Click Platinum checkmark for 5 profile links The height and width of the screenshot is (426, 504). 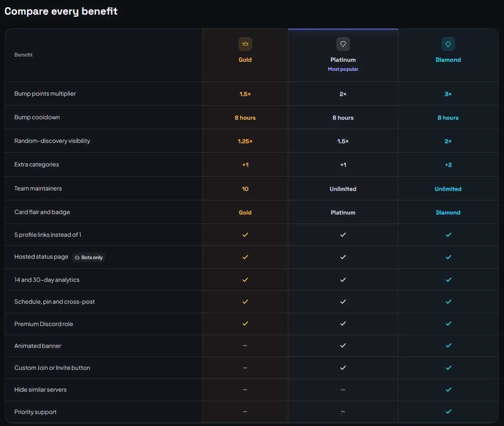click(x=343, y=235)
